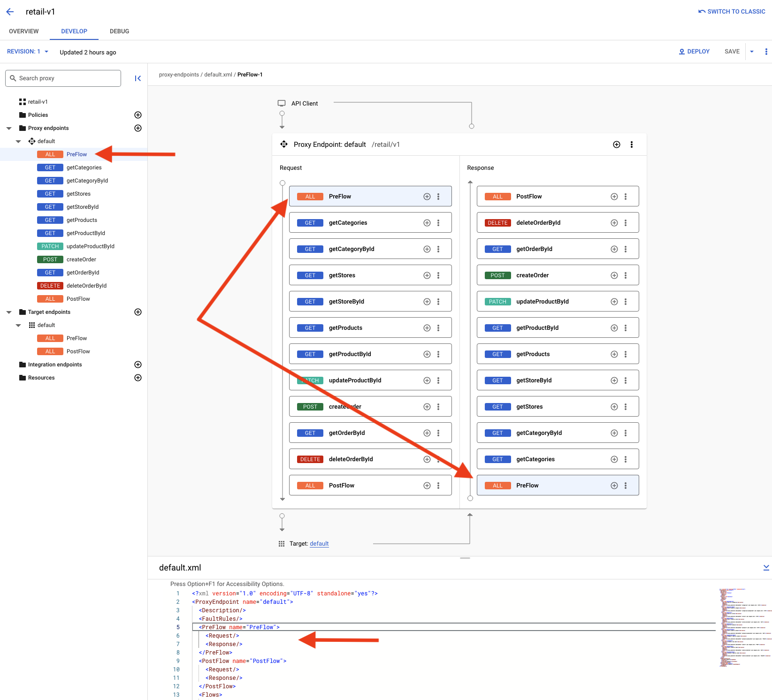The height and width of the screenshot is (700, 772).
Task: Select updateProductById in the navigation tree
Action: pos(91,246)
